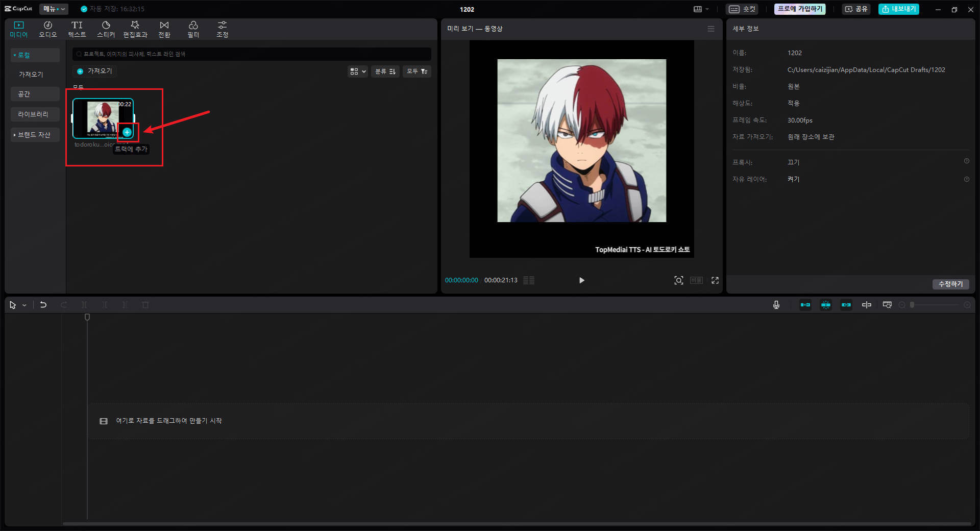Click the Undo arrow in timeline toolbar

tap(43, 305)
